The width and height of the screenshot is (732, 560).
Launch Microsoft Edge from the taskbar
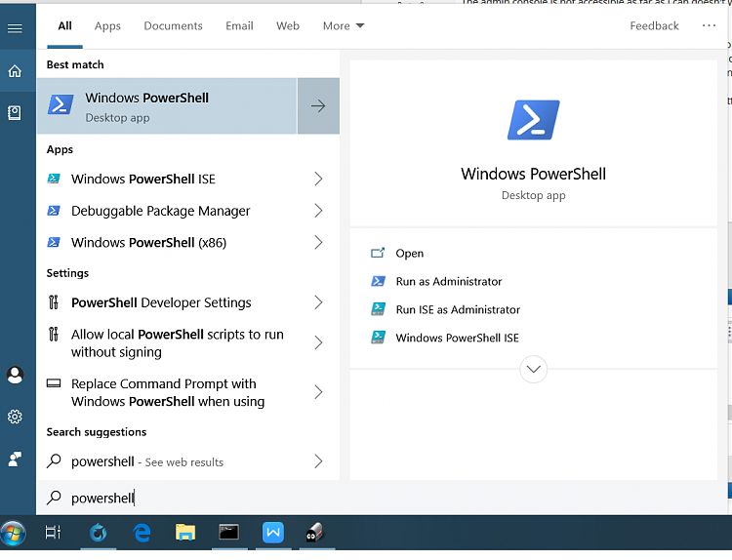(142, 533)
